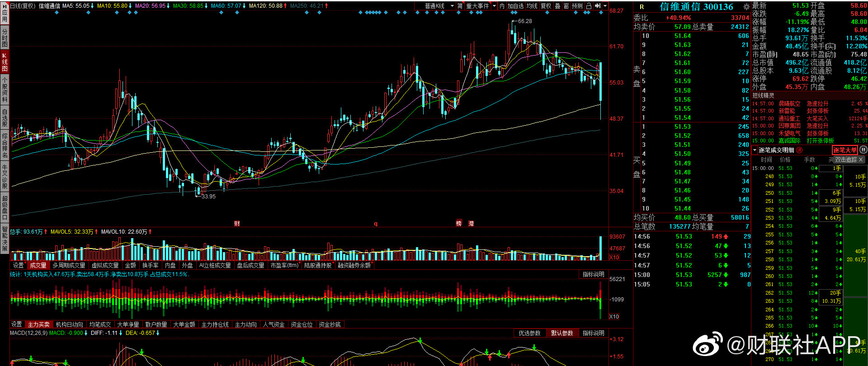Image resolution: width=868 pixels, height=366 pixels.
Task: Click the 港 event marker on chart
Action: coord(471,224)
